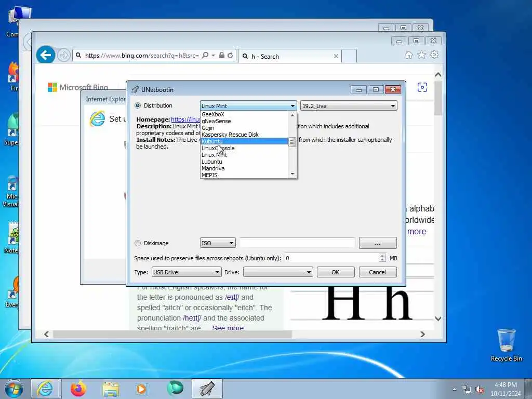
Task: Click the disk image path field
Action: tap(297, 243)
